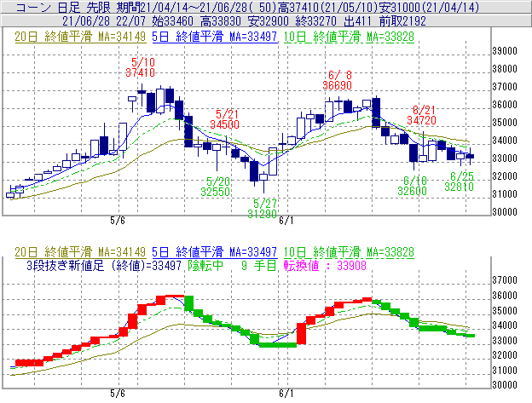Click the 3段抜き新値足 (終値)=33497 label

[x=104, y=265]
